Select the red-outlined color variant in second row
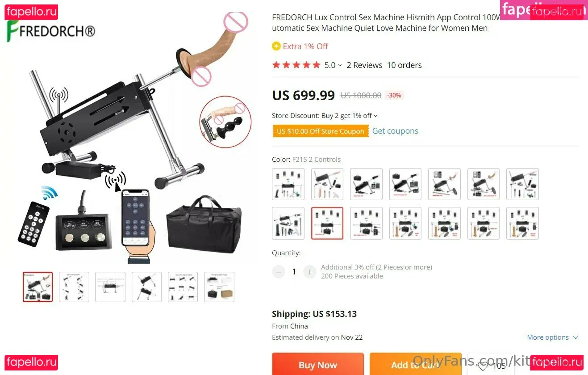588x375 pixels. pyautogui.click(x=327, y=223)
